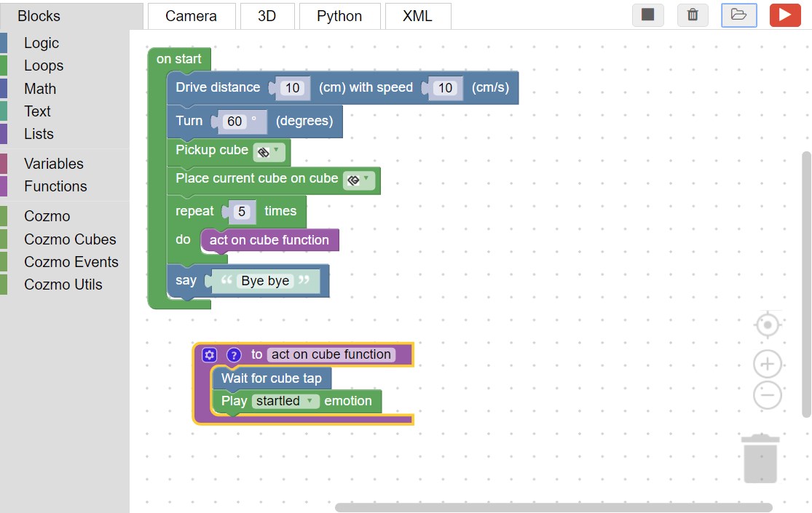This screenshot has height=513, width=812.
Task: Expand the startled emotion dropdown
Action: point(285,401)
